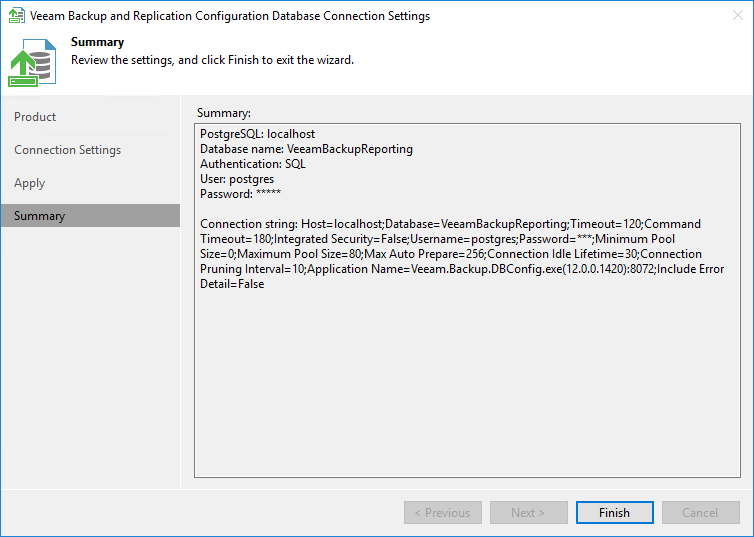Open the Connection Settings step
Image resolution: width=754 pixels, height=537 pixels.
[x=67, y=150]
